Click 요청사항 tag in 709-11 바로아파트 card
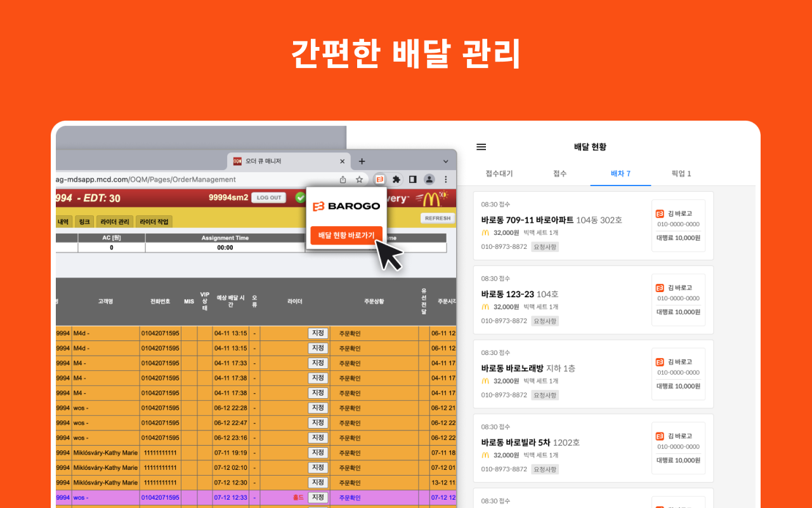The height and width of the screenshot is (508, 812). click(x=545, y=247)
